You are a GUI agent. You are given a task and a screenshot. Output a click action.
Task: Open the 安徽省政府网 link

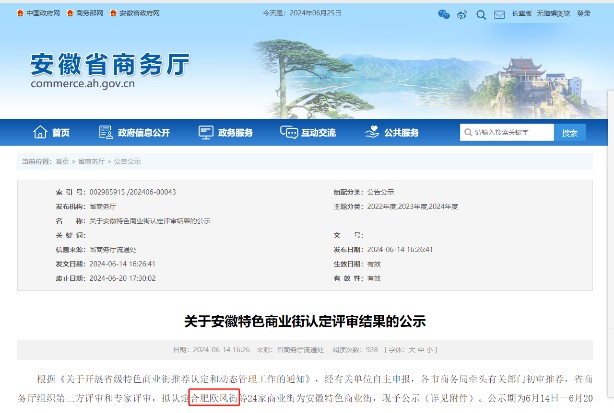pos(136,14)
